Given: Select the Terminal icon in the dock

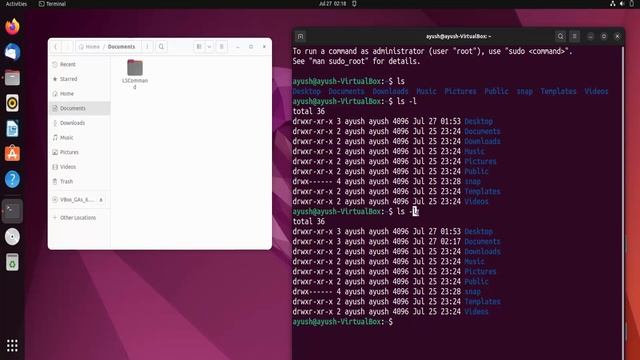Looking at the screenshot, I should [12, 211].
